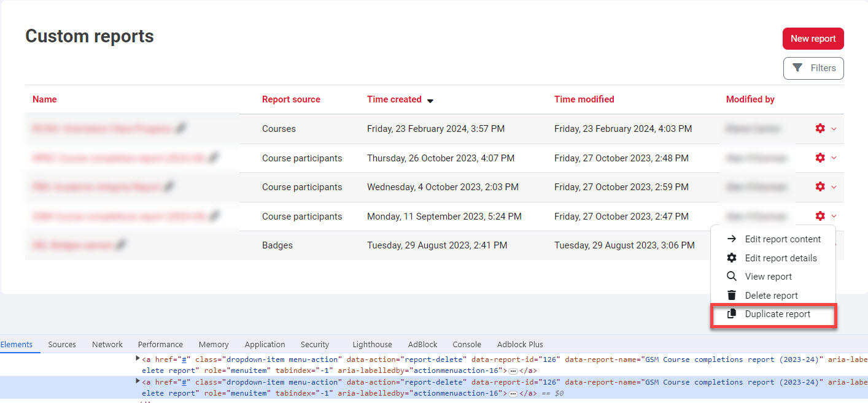Screen dimensions: 868x403
Task: Click pencil icon for report created 4 October 2023
Action: (168, 186)
